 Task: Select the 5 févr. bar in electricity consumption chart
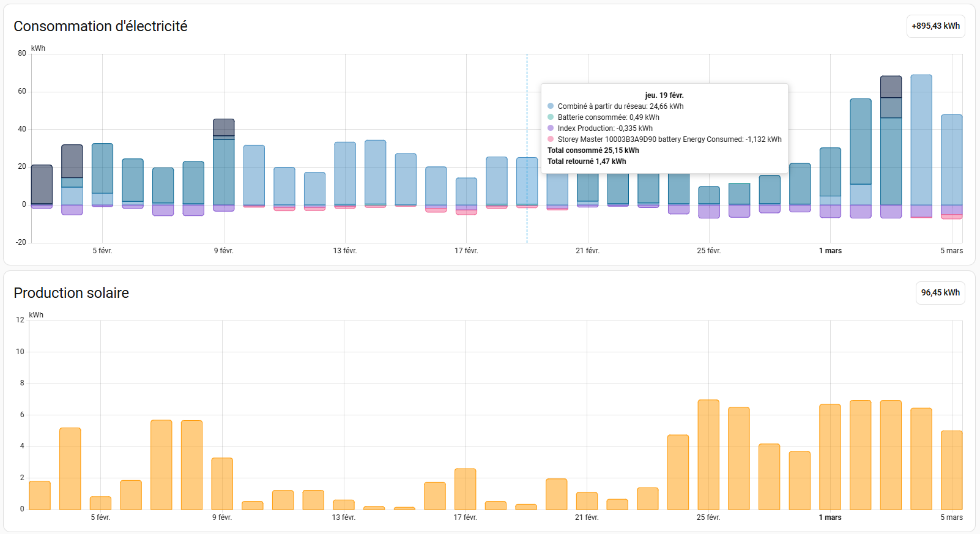tap(102, 174)
